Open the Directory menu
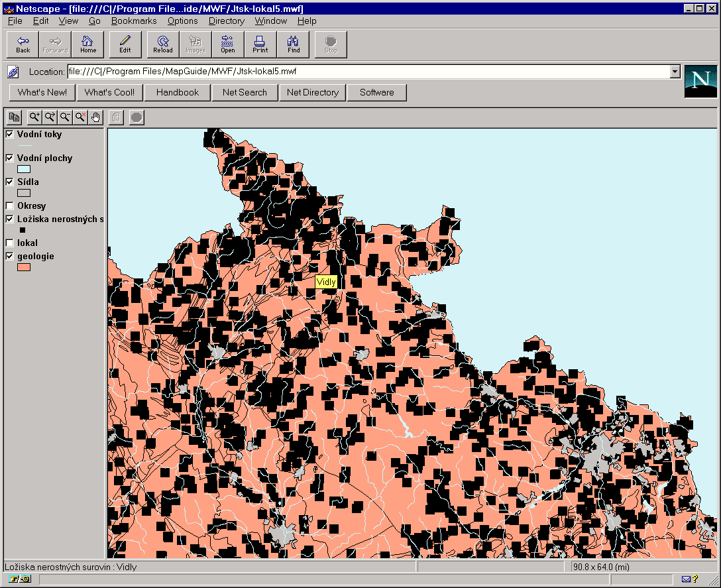Viewport: 721px width, 588px height. (x=226, y=21)
